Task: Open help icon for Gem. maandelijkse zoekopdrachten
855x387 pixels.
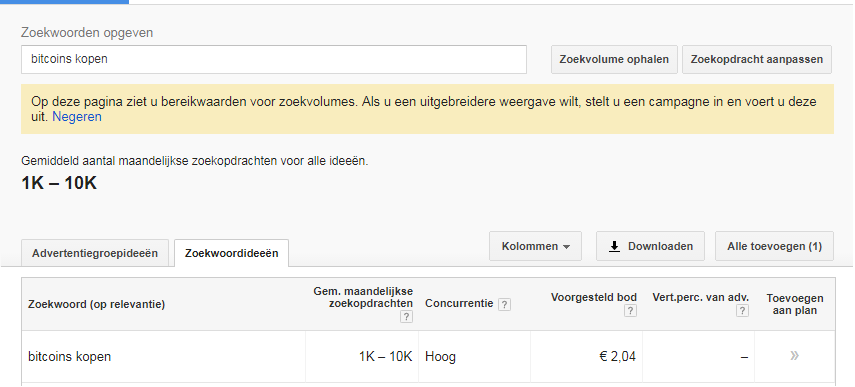Action: point(406,317)
